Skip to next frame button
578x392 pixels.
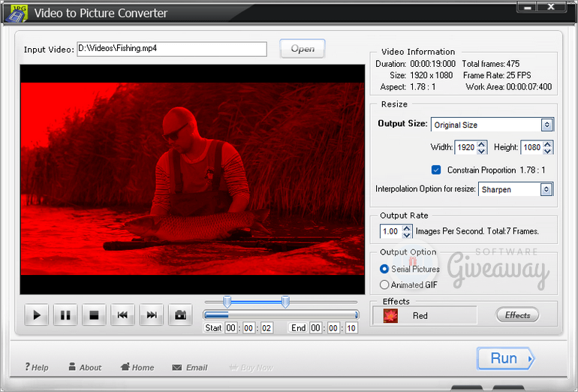151,315
